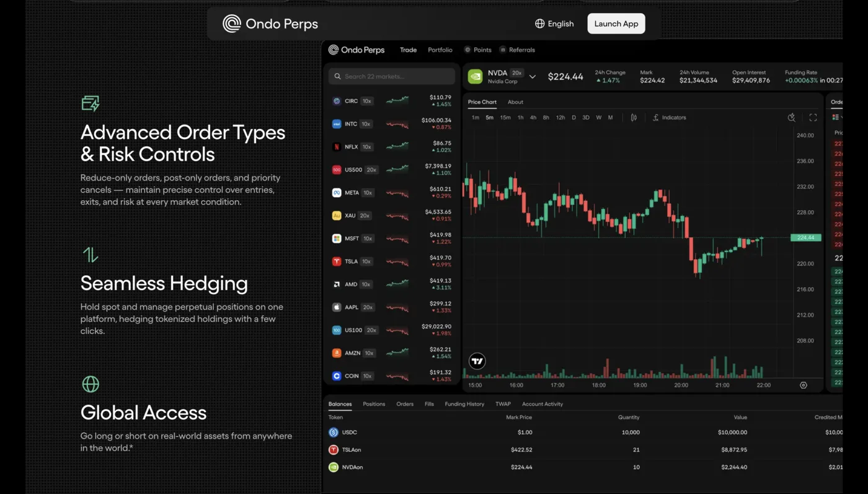
Task: Open the Orders tab in bottom panel
Action: pos(405,404)
